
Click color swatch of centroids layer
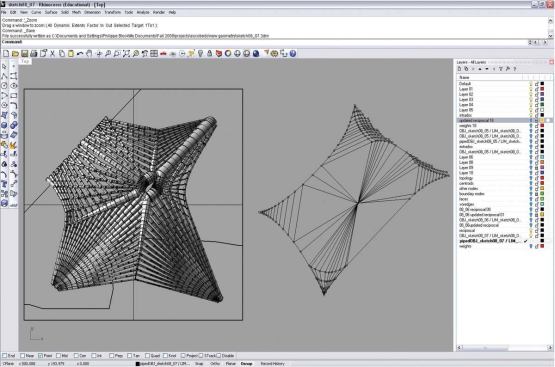542,183
